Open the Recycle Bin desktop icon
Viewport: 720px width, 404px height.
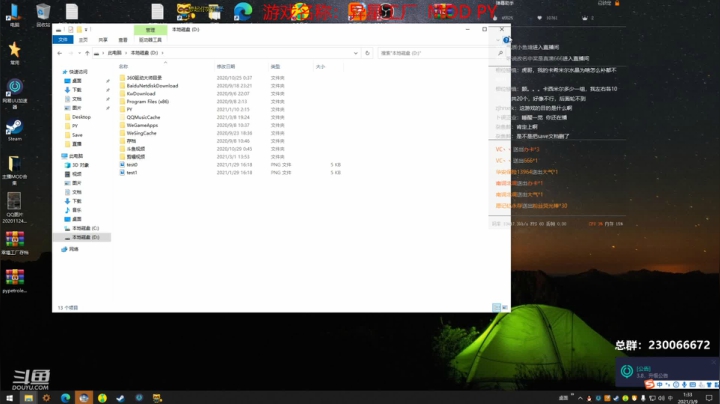click(x=43, y=14)
